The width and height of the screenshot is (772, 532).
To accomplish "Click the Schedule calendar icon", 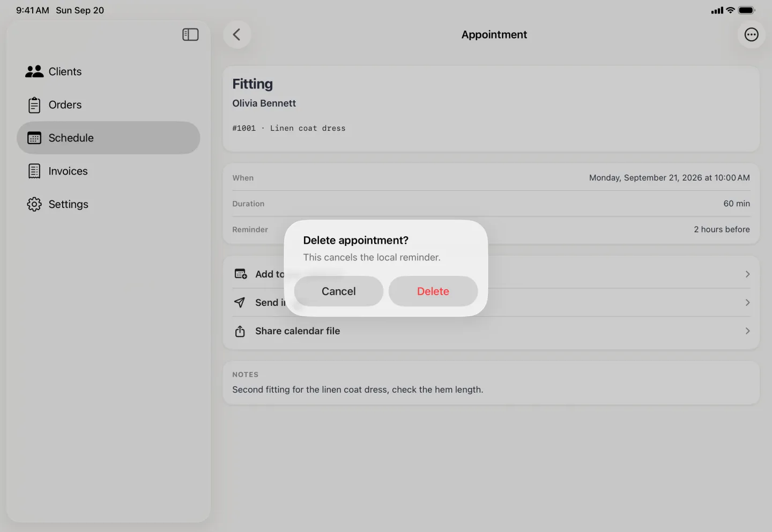I will coord(34,138).
